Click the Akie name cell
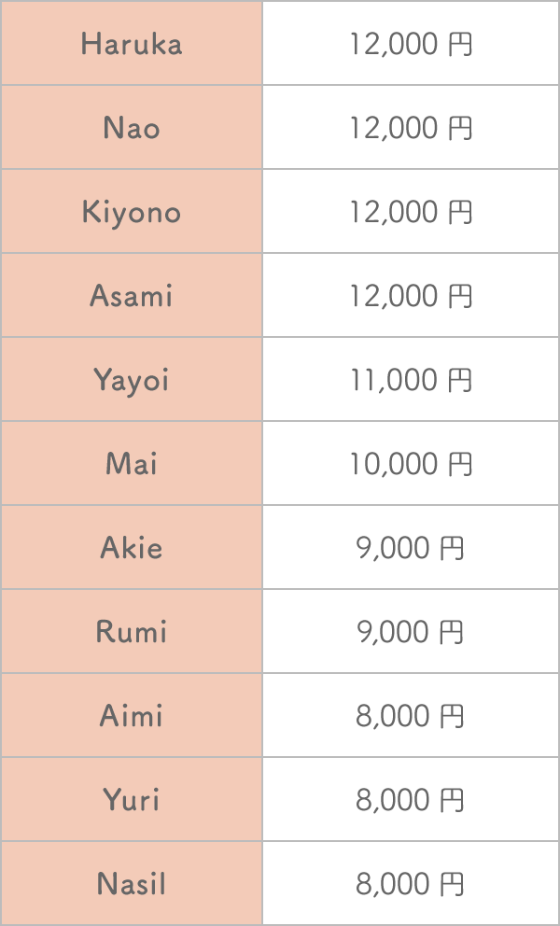560x926 pixels. click(x=132, y=547)
